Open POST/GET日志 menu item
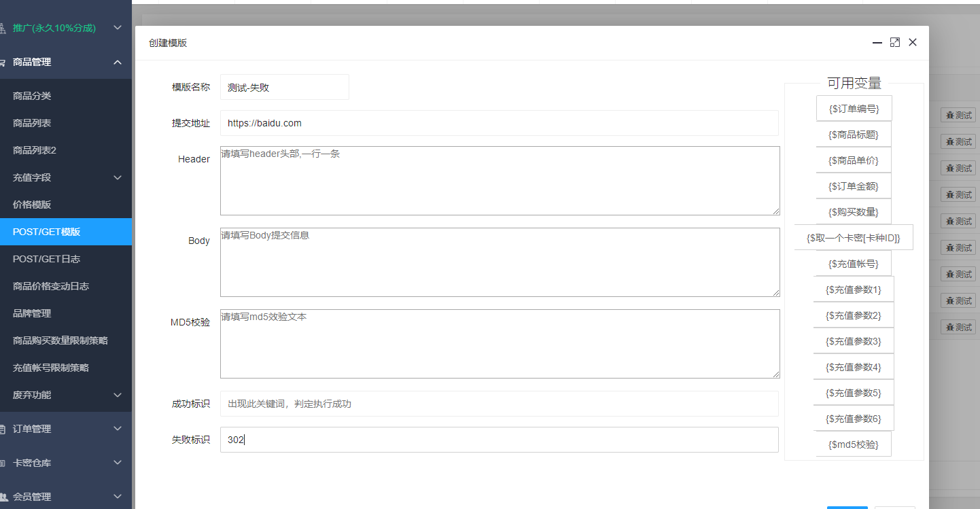This screenshot has width=980, height=509. tap(66, 259)
